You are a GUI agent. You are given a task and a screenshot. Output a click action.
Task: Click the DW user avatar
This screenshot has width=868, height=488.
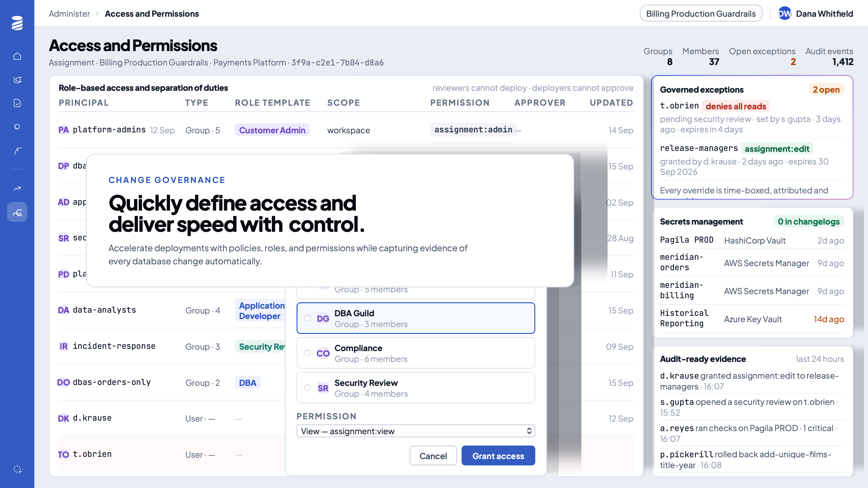pyautogui.click(x=784, y=14)
